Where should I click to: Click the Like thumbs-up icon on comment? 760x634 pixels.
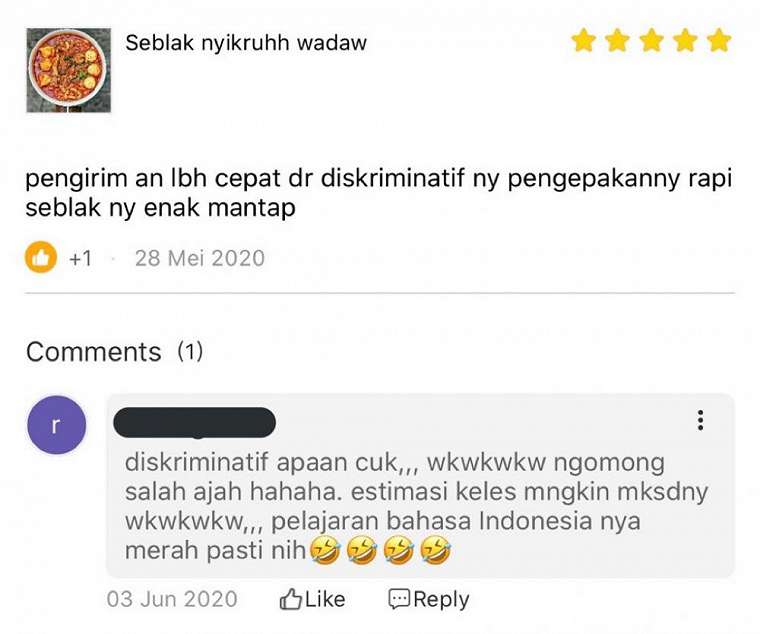coord(290,600)
